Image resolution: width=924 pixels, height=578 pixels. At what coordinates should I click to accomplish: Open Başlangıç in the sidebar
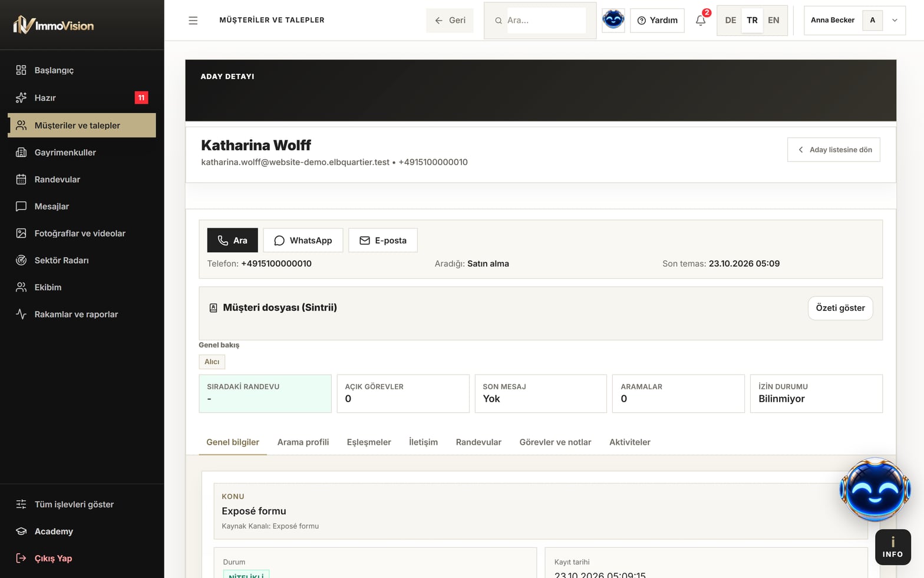click(82, 70)
